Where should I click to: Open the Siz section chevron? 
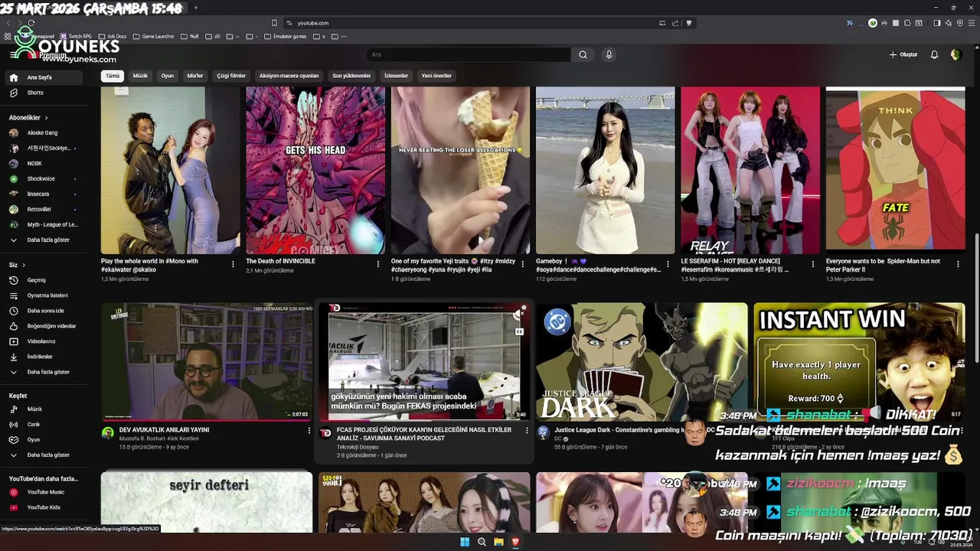coord(23,265)
